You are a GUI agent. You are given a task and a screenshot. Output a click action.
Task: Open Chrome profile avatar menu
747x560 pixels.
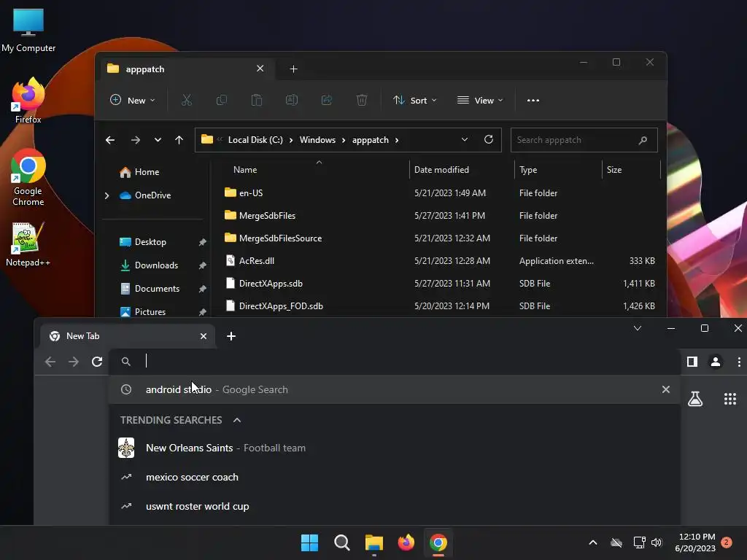tap(716, 362)
